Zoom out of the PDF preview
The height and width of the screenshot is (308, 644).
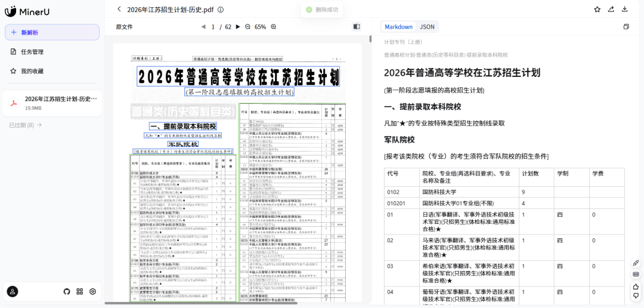pos(247,27)
